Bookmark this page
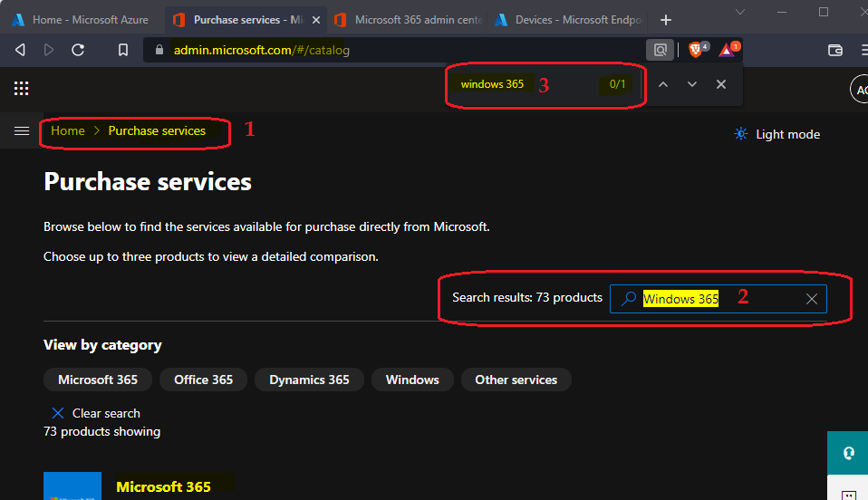 click(x=123, y=50)
